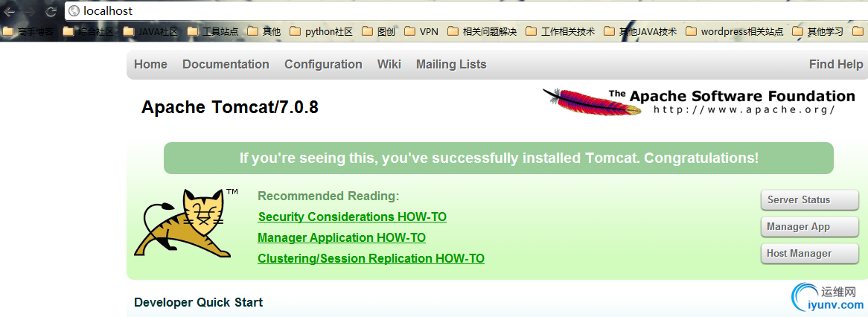Open the 工具站点 bookmark folder

point(213,31)
